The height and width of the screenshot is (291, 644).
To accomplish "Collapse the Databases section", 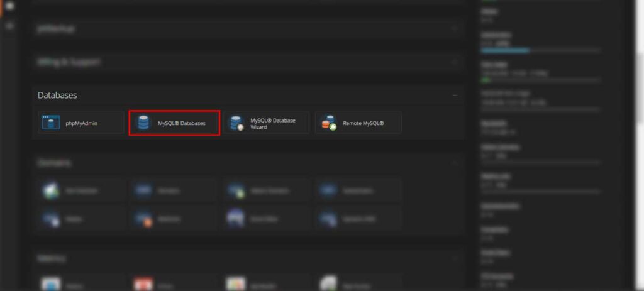I will 455,96.
